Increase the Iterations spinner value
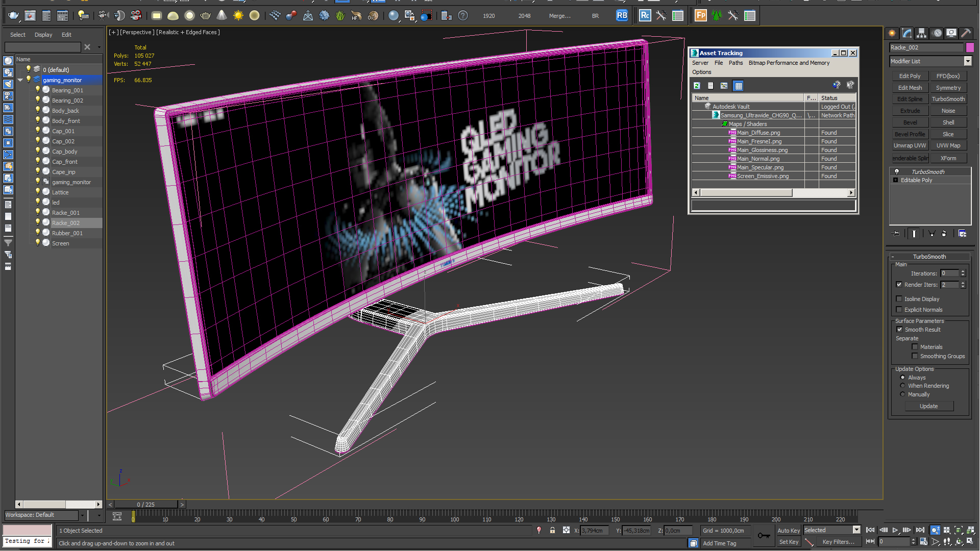Screen dimensions: 980x551 pos(963,271)
